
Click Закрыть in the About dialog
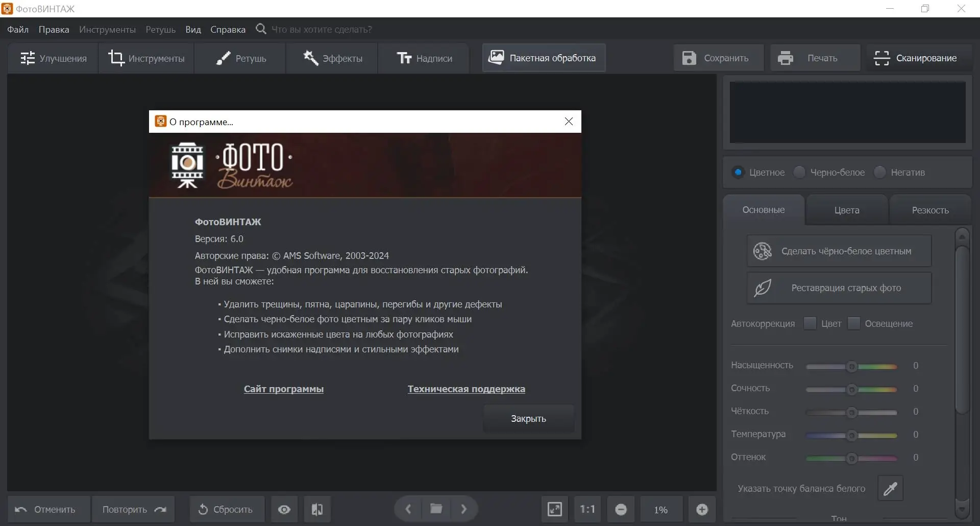click(x=528, y=419)
